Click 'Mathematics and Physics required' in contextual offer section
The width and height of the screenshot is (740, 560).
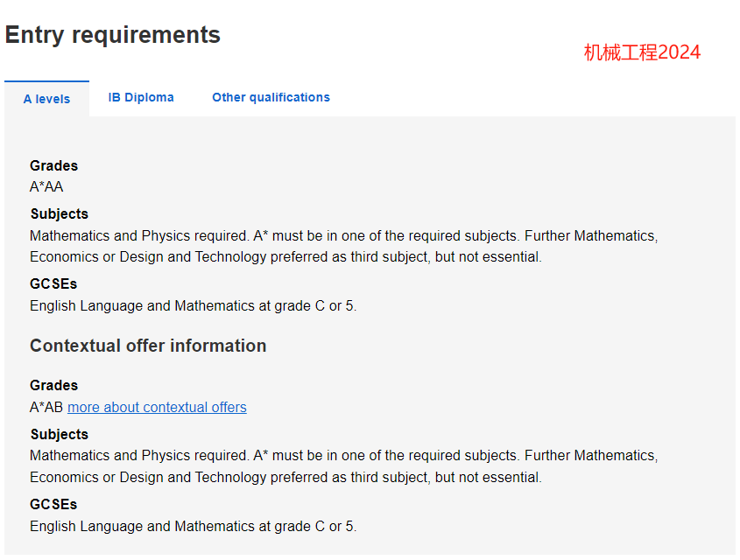tap(139, 456)
